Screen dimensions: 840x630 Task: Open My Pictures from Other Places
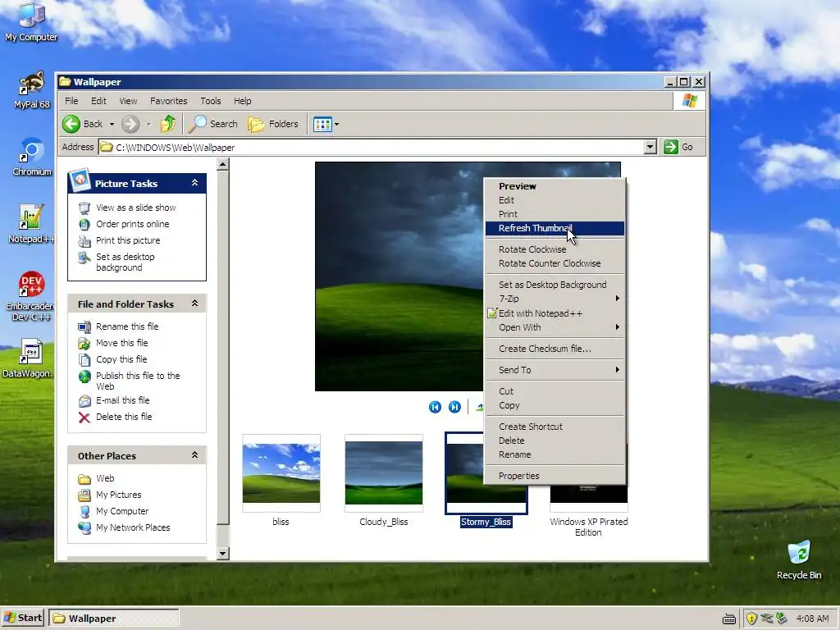click(118, 495)
